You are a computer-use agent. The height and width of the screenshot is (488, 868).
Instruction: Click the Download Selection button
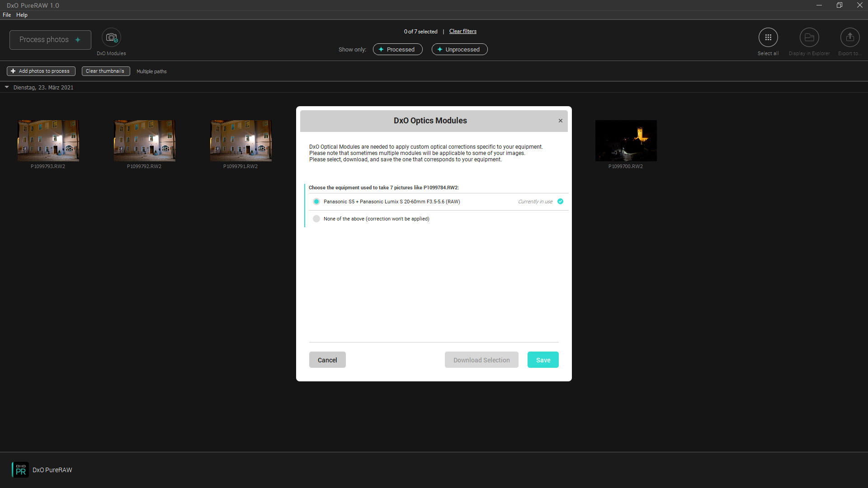481,360
